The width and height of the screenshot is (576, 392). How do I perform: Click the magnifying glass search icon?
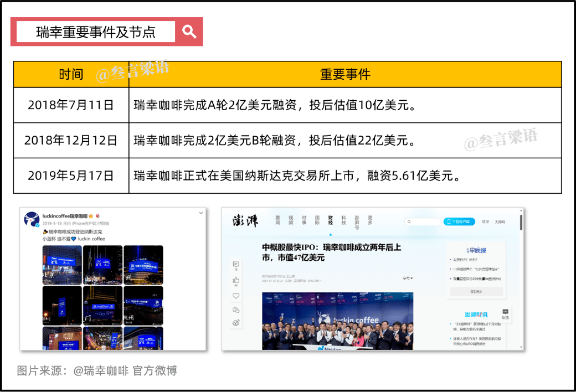pyautogui.click(x=189, y=32)
